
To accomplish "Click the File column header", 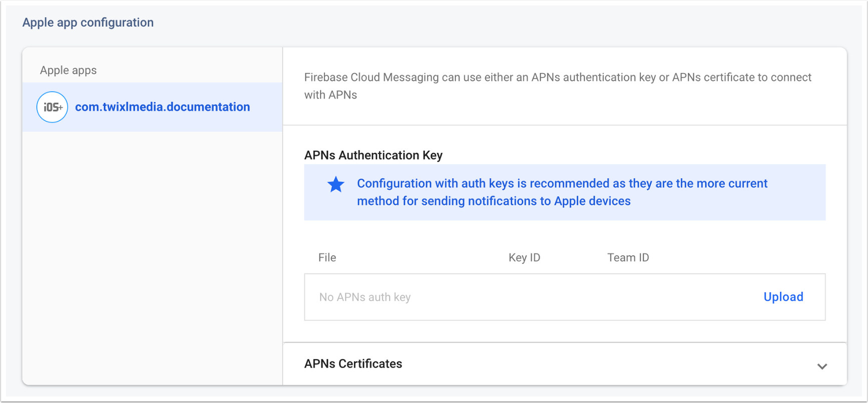I will pyautogui.click(x=327, y=257).
